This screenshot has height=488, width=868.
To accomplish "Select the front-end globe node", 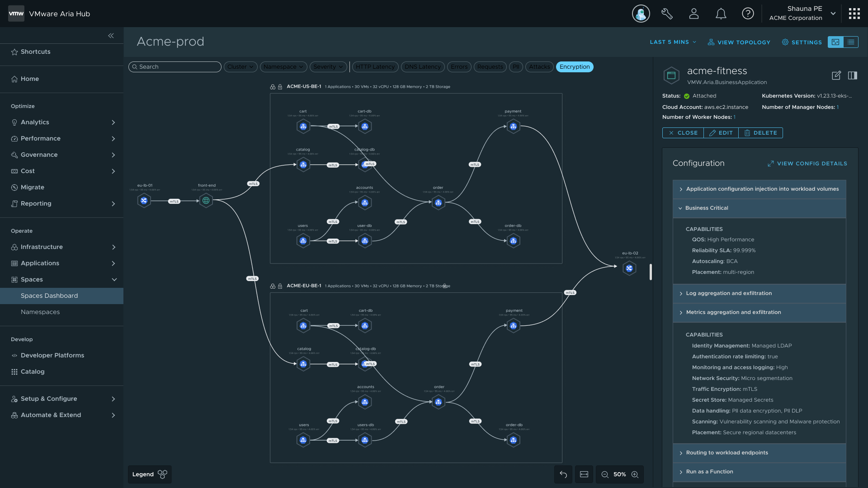I will tap(206, 200).
